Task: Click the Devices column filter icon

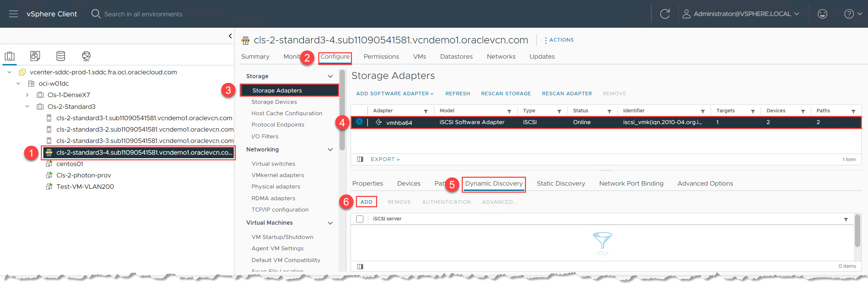Action: (x=803, y=111)
